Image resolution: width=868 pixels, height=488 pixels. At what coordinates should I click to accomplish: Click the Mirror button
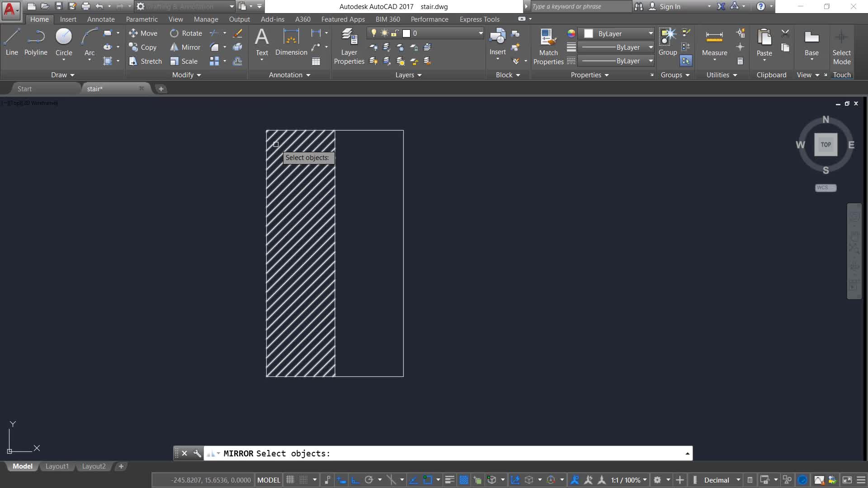click(185, 47)
